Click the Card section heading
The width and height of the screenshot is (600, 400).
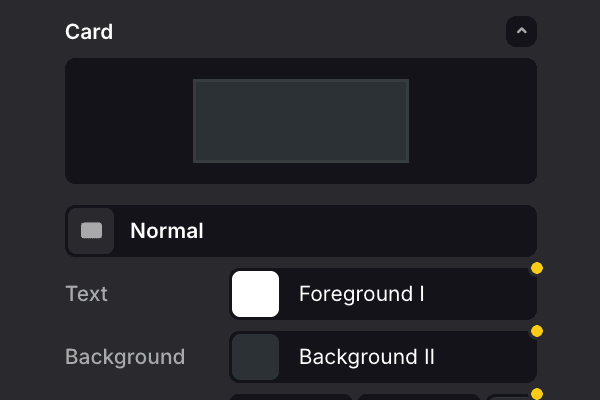(x=89, y=32)
